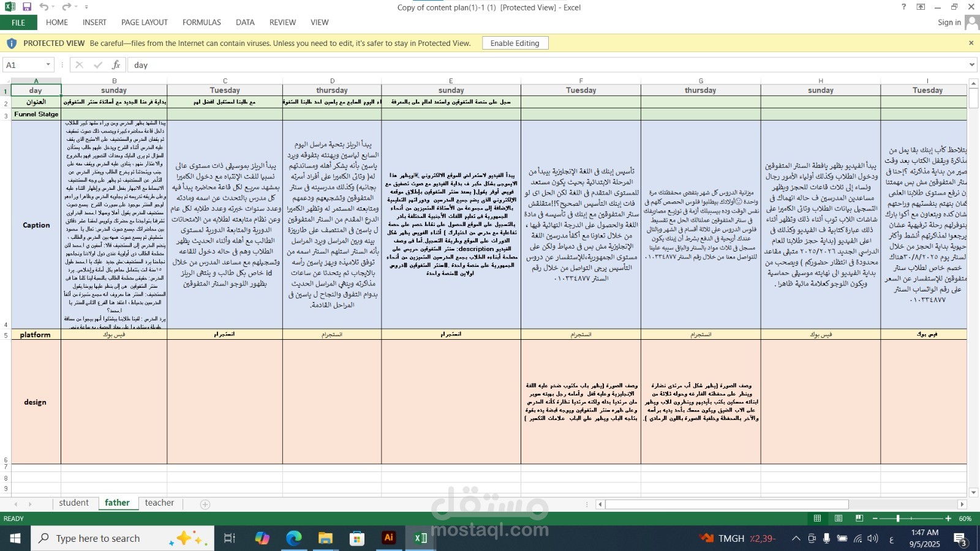Open the Redo history dropdown arrow
Image resolution: width=980 pixels, height=551 pixels.
click(75, 7)
